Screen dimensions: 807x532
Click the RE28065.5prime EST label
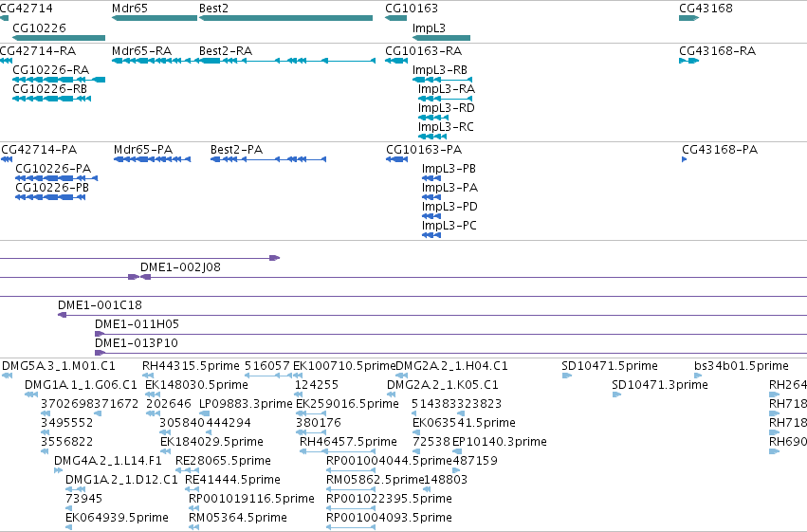click(x=224, y=461)
